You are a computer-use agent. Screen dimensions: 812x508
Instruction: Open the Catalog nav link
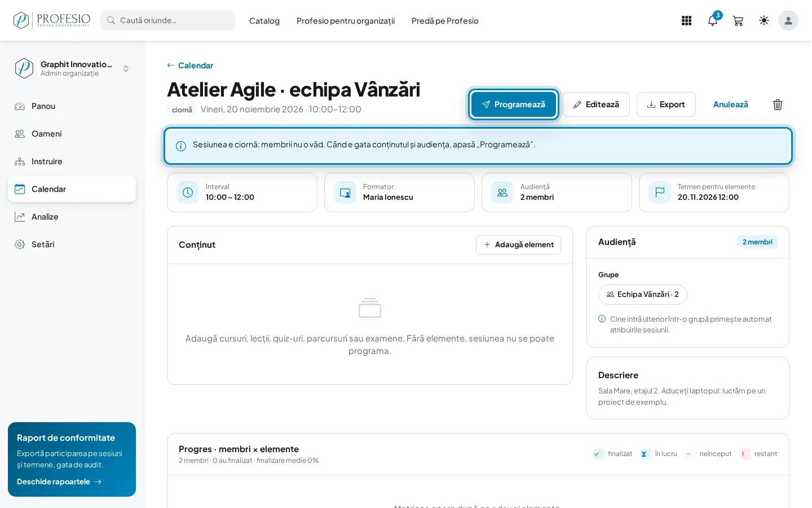pos(264,21)
